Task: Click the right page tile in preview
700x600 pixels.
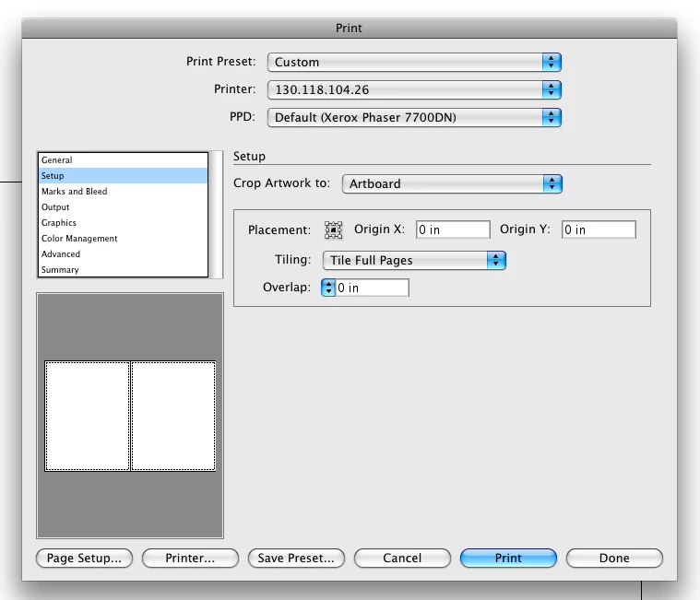Action: [173, 416]
